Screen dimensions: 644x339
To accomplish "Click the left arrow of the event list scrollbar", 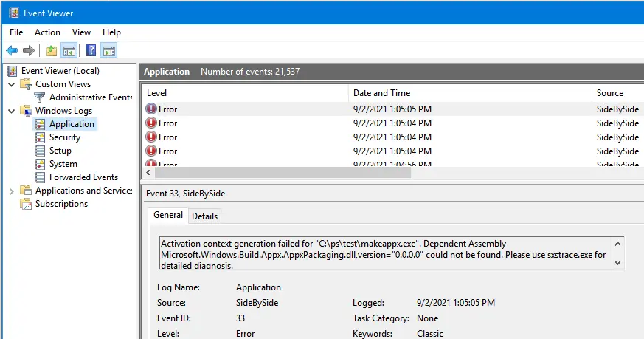I will 149,173.
